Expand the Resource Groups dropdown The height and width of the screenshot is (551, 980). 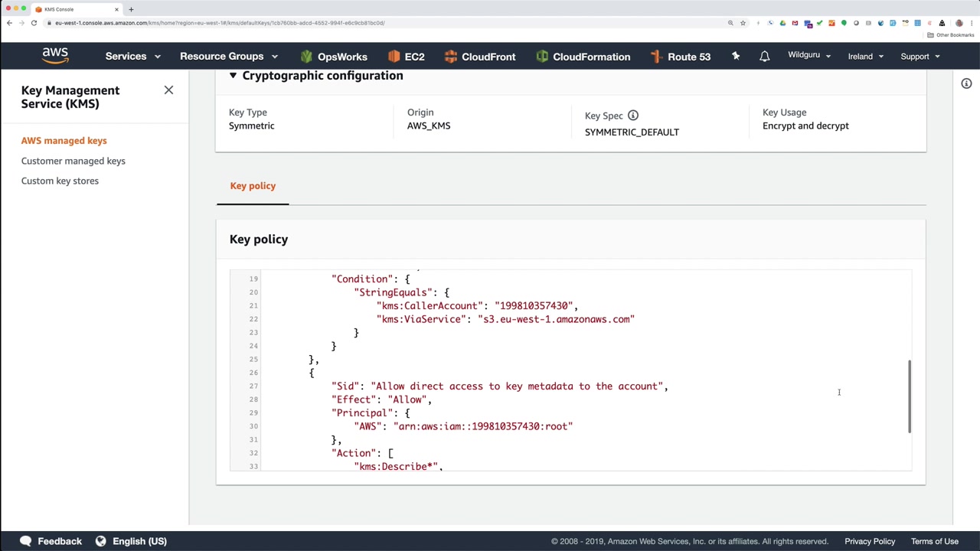pos(228,57)
